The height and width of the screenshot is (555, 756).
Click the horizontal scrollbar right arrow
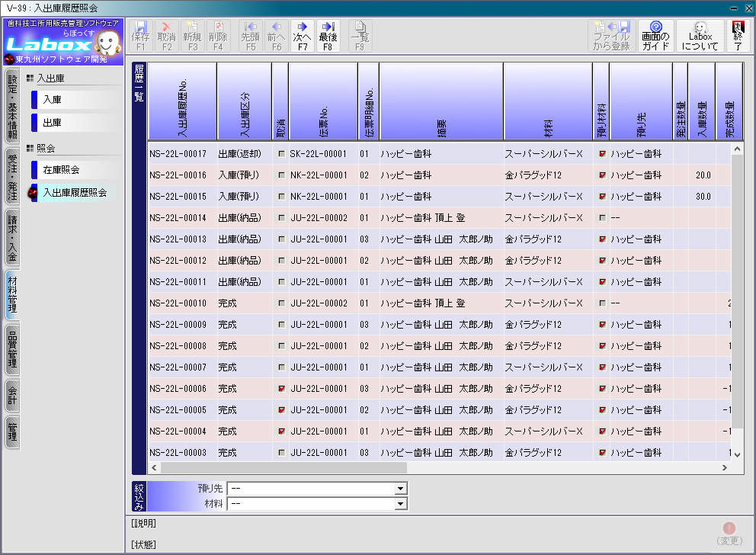tap(723, 467)
